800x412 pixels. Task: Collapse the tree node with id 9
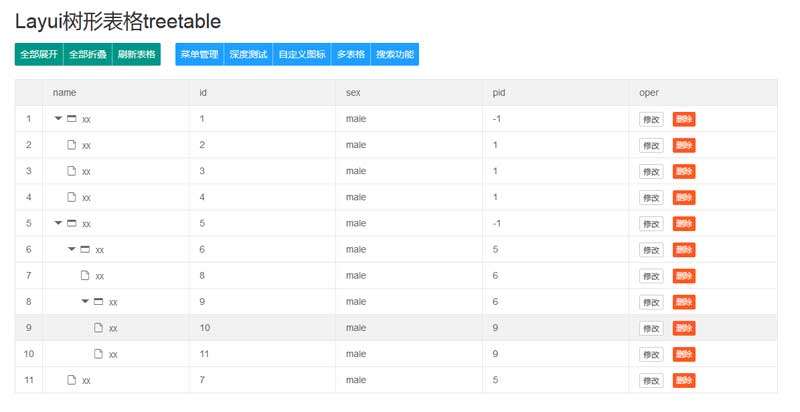pyautogui.click(x=85, y=301)
